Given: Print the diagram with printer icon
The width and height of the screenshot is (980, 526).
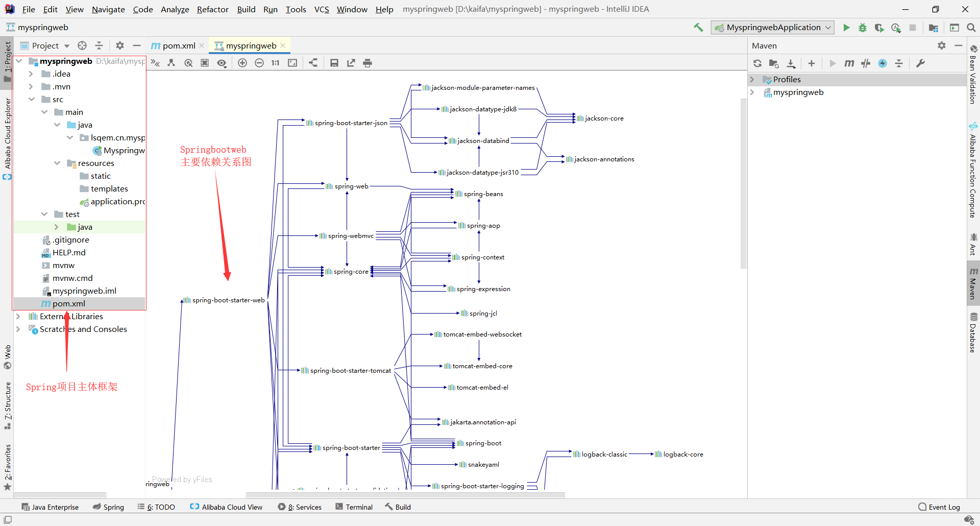Looking at the screenshot, I should pos(367,63).
